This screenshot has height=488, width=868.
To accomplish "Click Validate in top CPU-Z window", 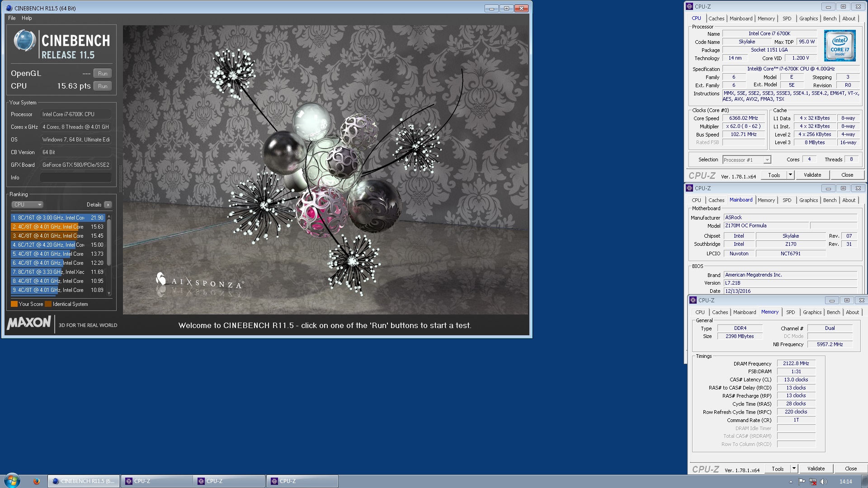I will [812, 175].
